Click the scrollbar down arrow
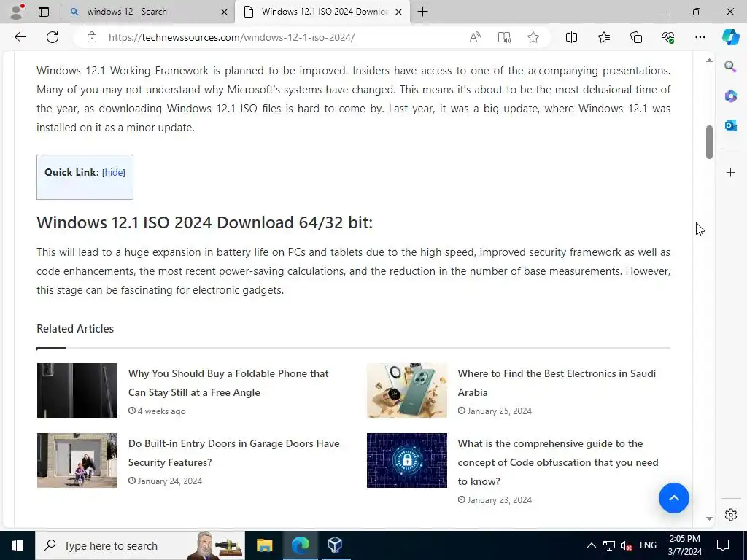The width and height of the screenshot is (747, 560). (709, 518)
